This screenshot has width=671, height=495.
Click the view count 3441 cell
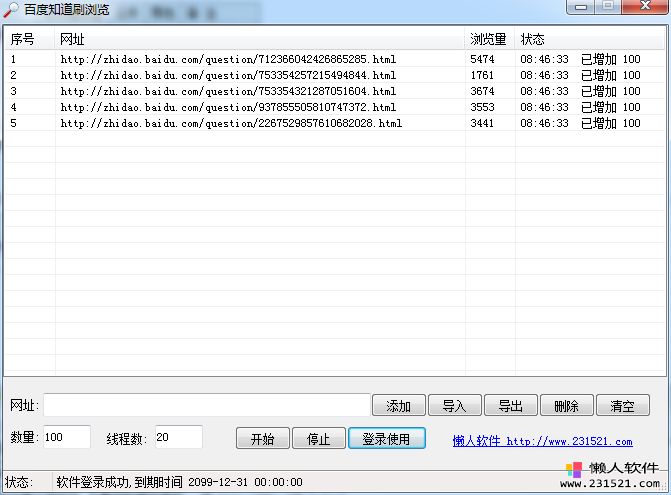(482, 123)
